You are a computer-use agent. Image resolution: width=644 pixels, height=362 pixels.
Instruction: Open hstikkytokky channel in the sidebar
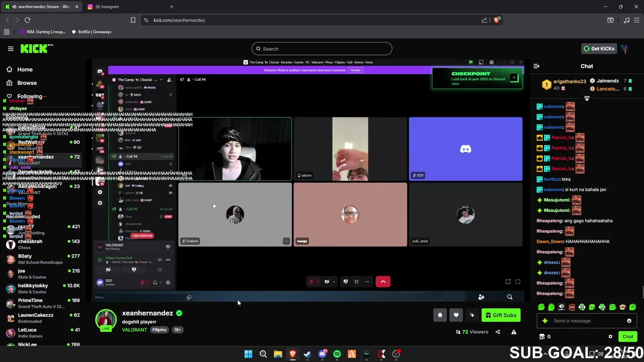coord(42,289)
